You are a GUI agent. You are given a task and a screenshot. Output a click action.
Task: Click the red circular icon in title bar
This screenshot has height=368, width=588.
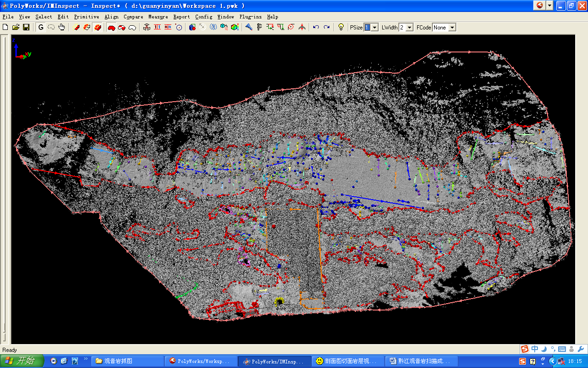[x=540, y=6]
